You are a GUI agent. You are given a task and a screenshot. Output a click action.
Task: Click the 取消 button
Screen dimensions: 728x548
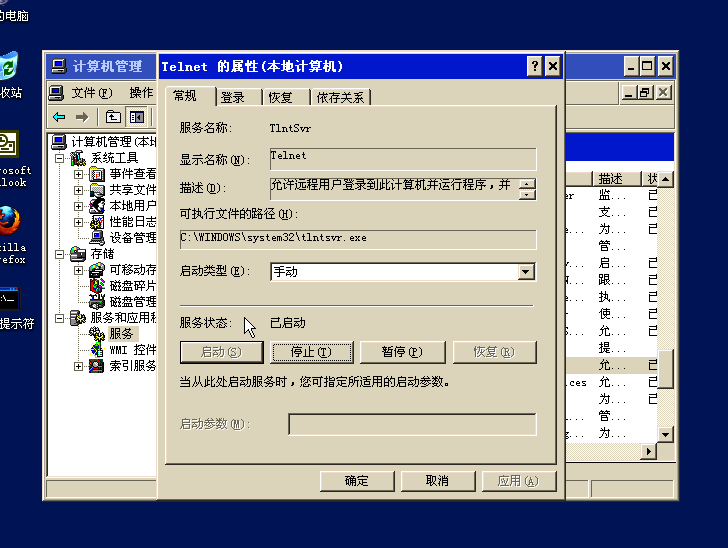(x=437, y=481)
